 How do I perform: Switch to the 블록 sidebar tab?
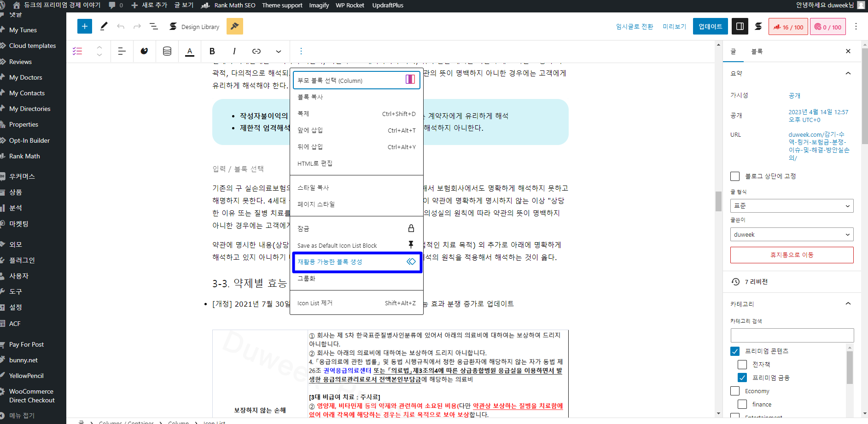coord(757,52)
